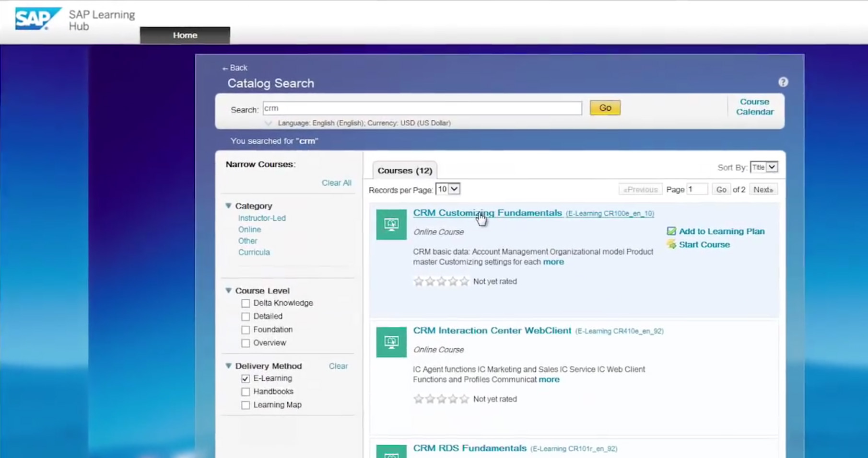
Task: Open the Sort By dropdown
Action: point(763,167)
